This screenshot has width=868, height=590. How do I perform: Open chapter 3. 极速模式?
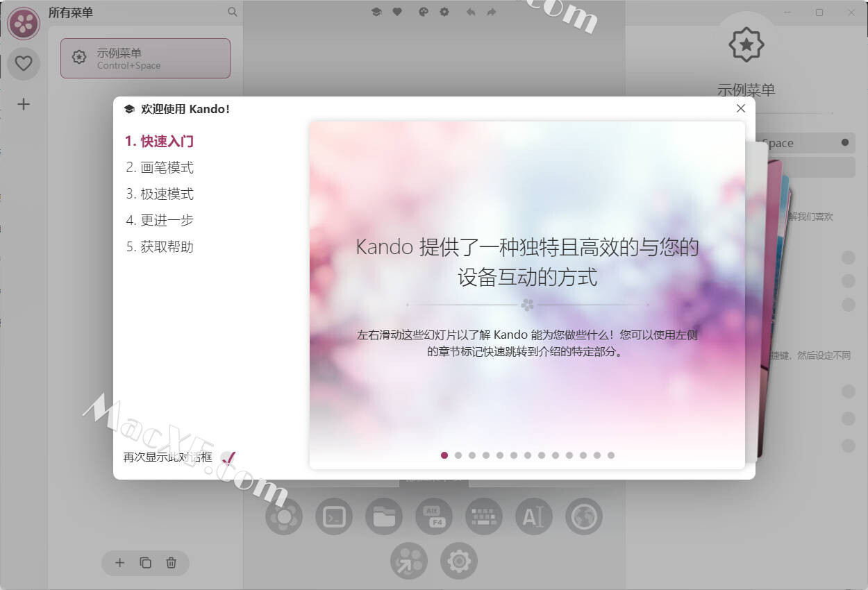click(160, 194)
